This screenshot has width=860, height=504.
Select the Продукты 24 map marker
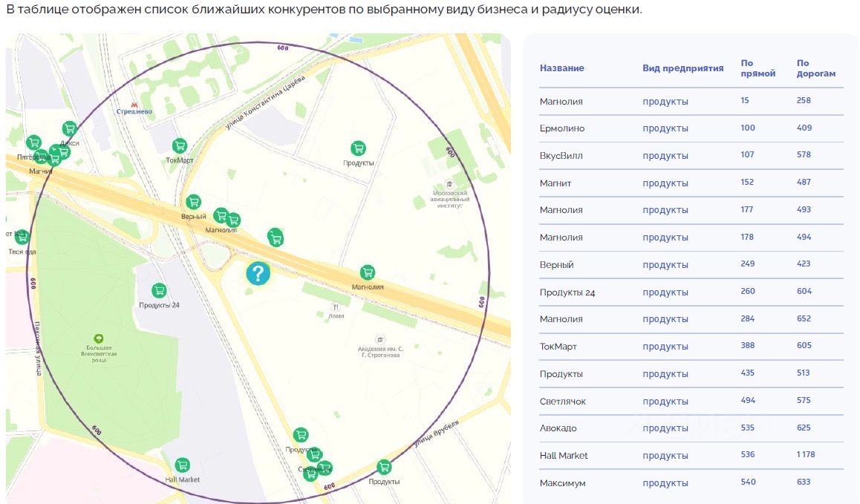(159, 290)
